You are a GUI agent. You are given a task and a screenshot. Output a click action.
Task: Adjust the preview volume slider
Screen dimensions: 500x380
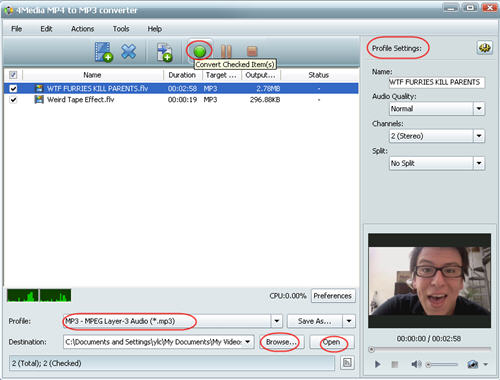[x=442, y=364]
